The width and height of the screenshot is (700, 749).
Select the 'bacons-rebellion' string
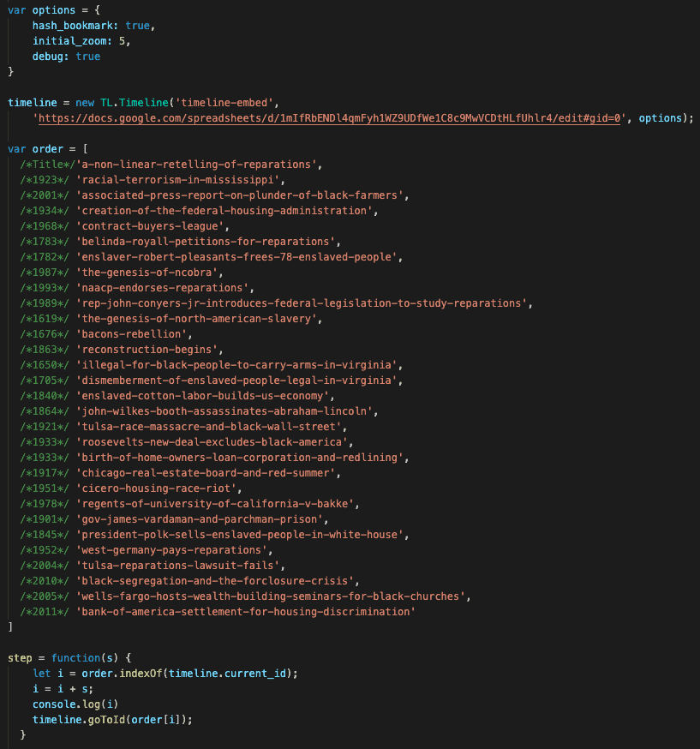tap(133, 334)
